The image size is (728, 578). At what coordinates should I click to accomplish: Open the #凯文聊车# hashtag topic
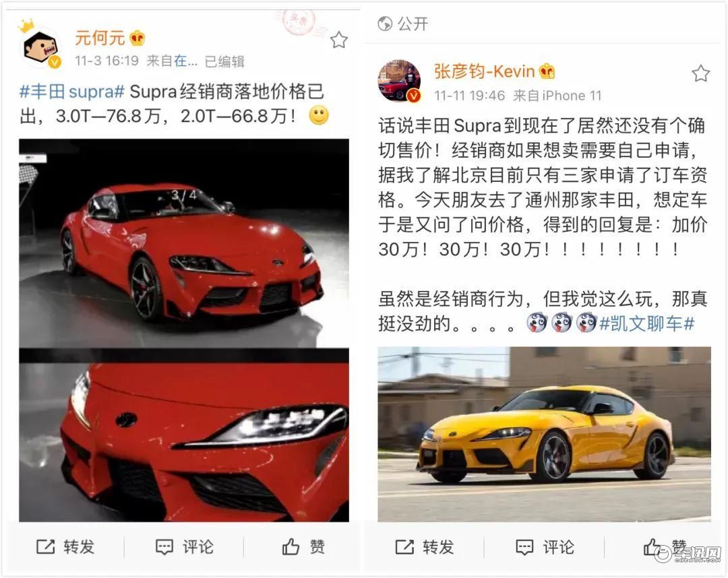(646, 323)
